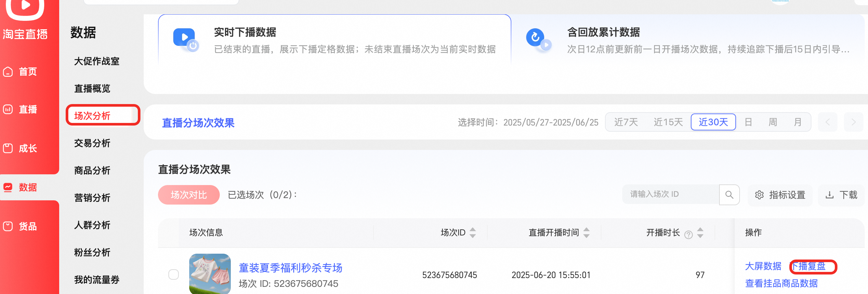This screenshot has width=868, height=294.
Task: Choose the 近30天 time range
Action: tap(713, 122)
